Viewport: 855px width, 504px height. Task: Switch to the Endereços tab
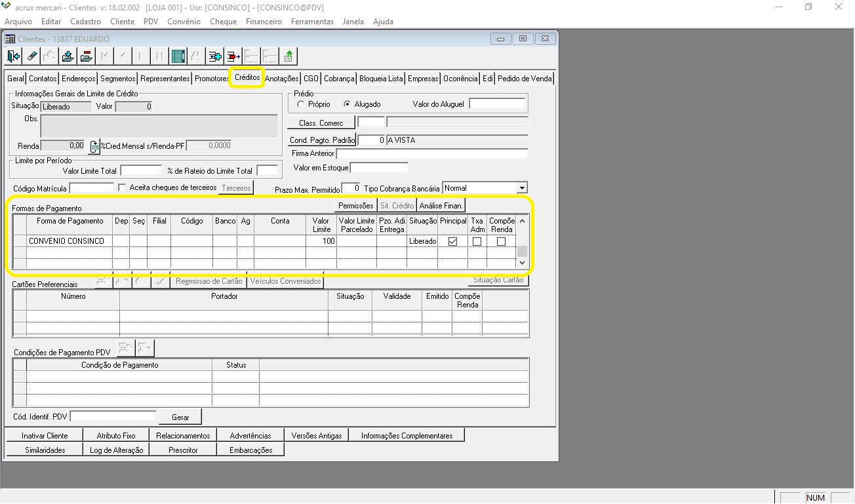coord(78,79)
